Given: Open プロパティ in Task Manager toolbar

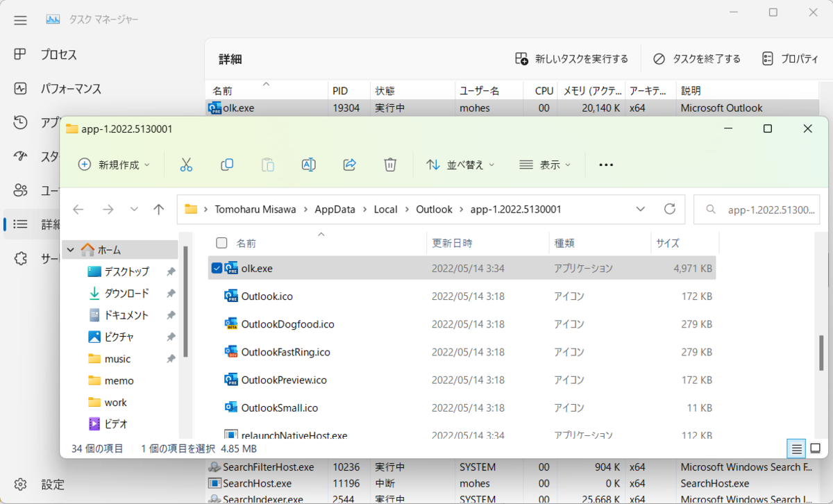Looking at the screenshot, I should click(790, 59).
